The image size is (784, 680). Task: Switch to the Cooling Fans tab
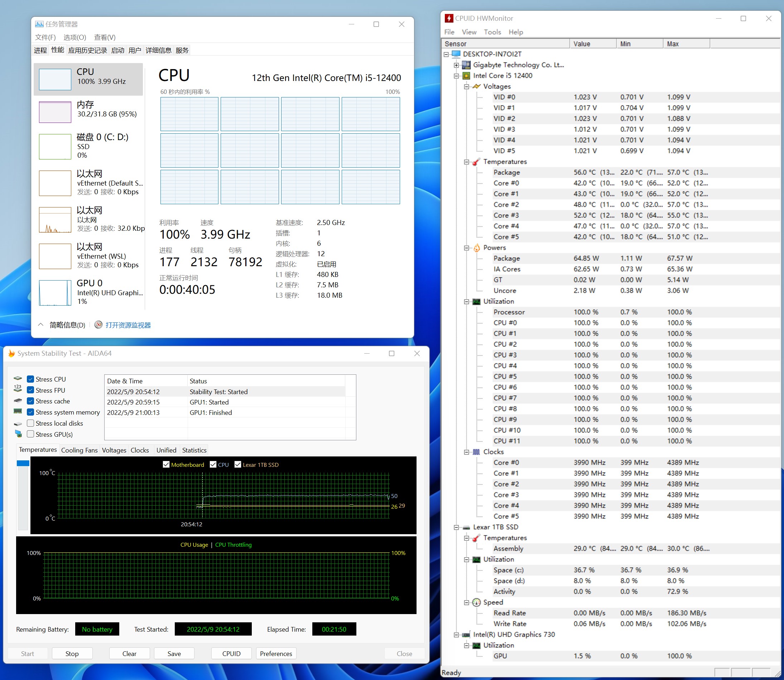(79, 450)
